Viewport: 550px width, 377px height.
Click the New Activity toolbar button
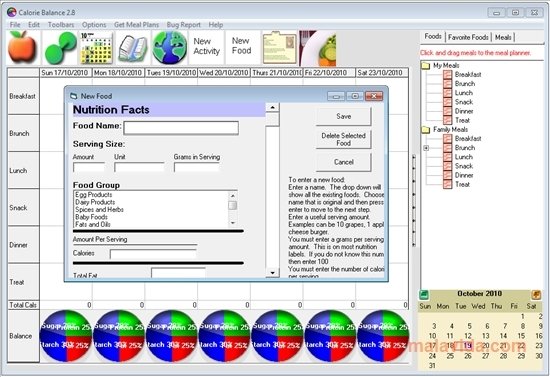click(207, 47)
